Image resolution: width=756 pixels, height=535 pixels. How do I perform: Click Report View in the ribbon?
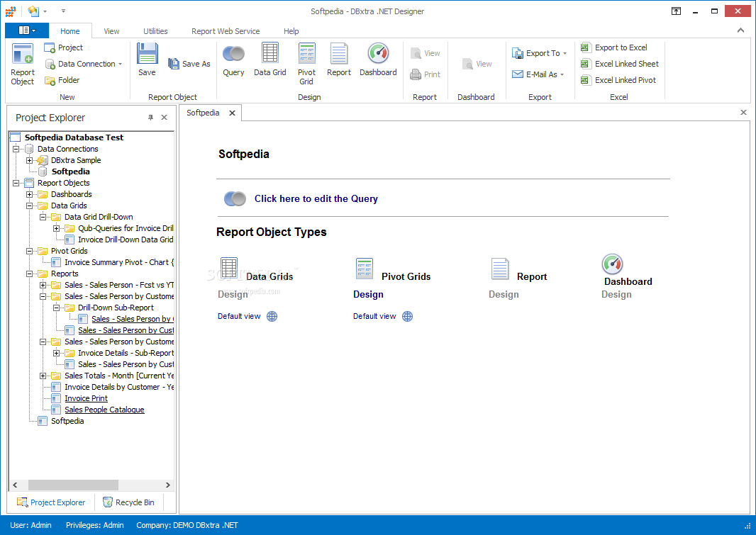tap(426, 53)
